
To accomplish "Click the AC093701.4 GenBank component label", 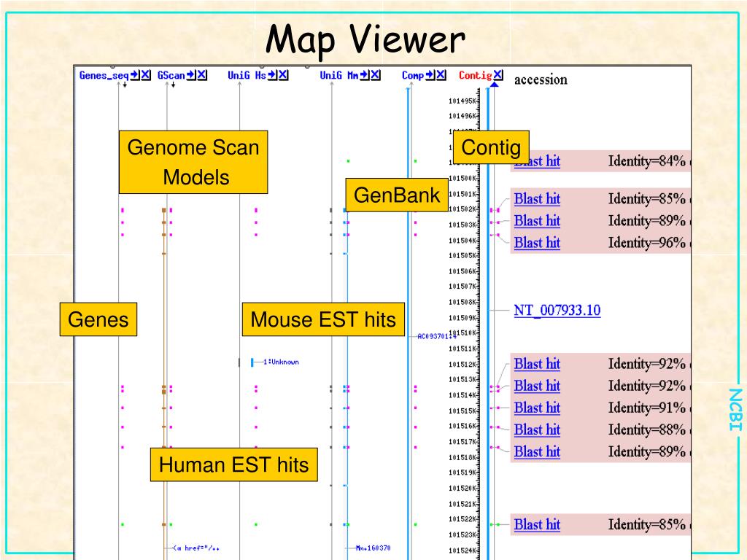I will (437, 336).
